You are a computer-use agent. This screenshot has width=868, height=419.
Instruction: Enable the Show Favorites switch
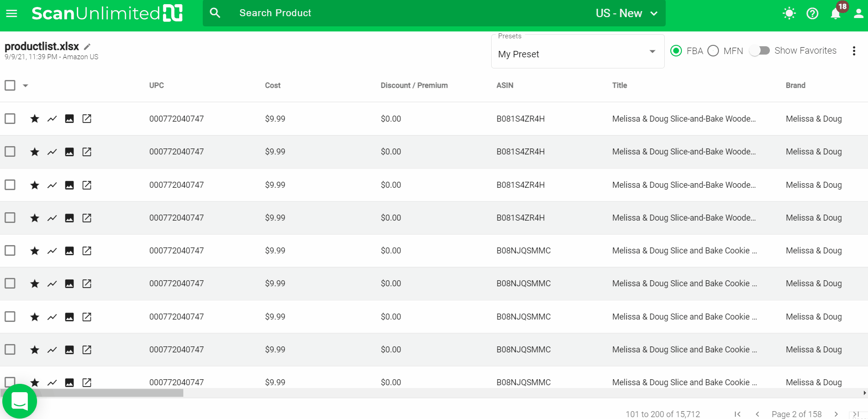click(759, 51)
